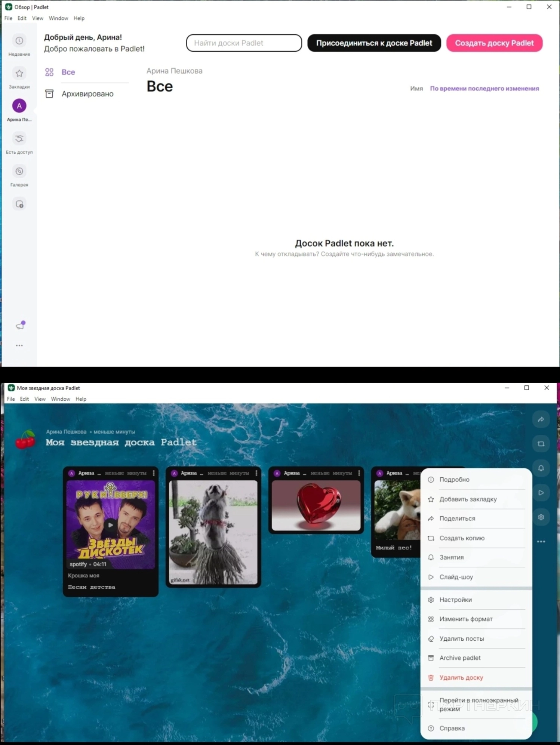Open the Галерея sidebar icon

click(x=19, y=171)
